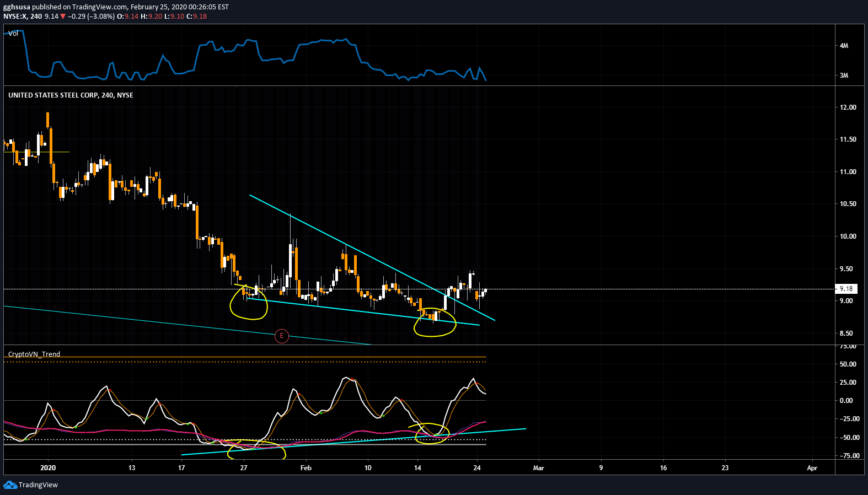868x495 pixels.
Task: Click the indicator axis label 25.00
Action: 848,383
